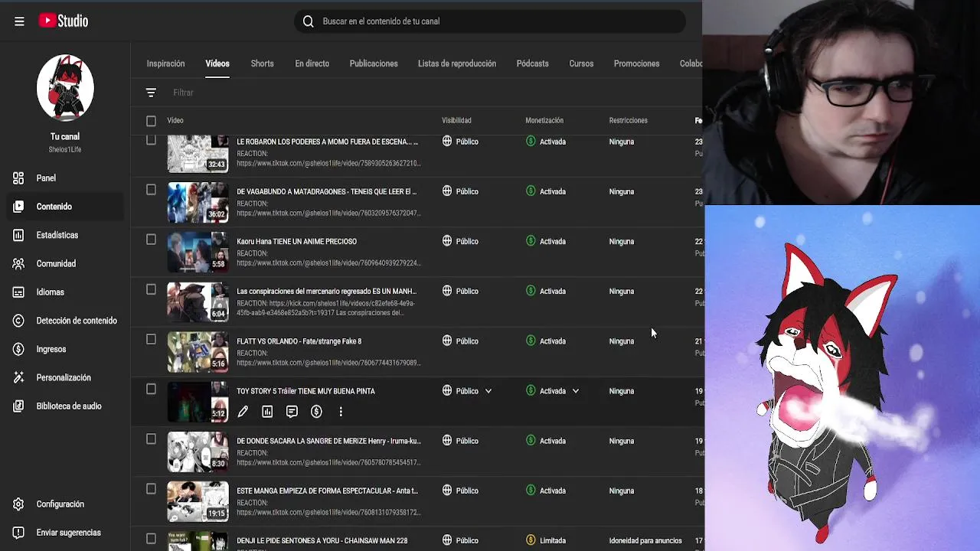Open comments icon for TOY STORY 5
The width and height of the screenshot is (980, 551).
coord(292,412)
